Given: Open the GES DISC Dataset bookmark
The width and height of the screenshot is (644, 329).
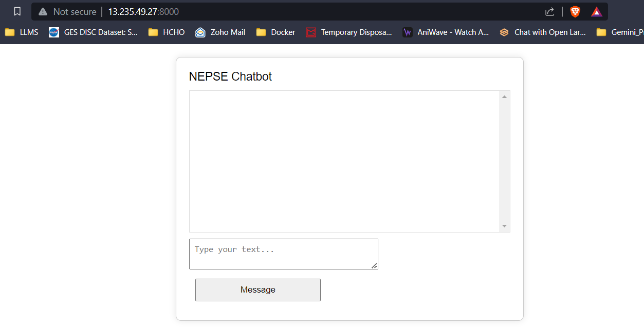Looking at the screenshot, I should click(x=94, y=32).
